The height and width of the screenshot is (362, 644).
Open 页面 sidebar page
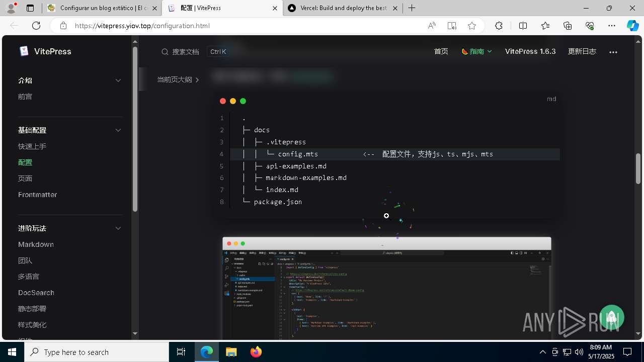coord(25,178)
